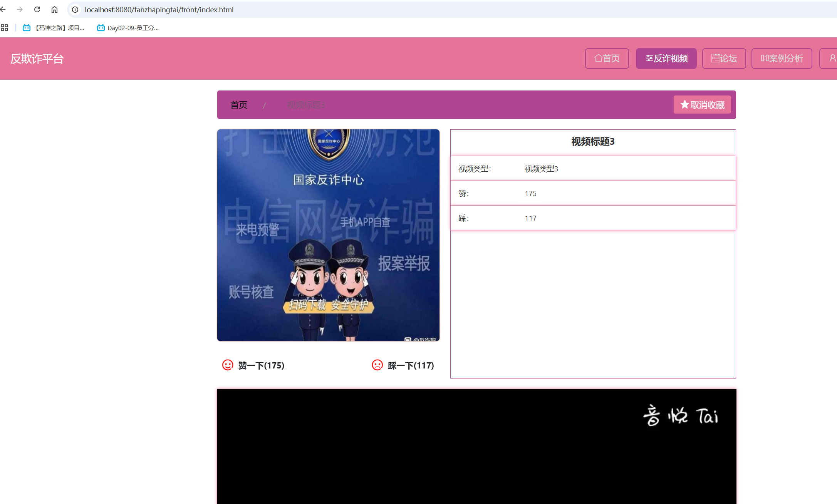Click the smiley face like icon
Viewport: 837px width, 504px height.
tap(228, 365)
